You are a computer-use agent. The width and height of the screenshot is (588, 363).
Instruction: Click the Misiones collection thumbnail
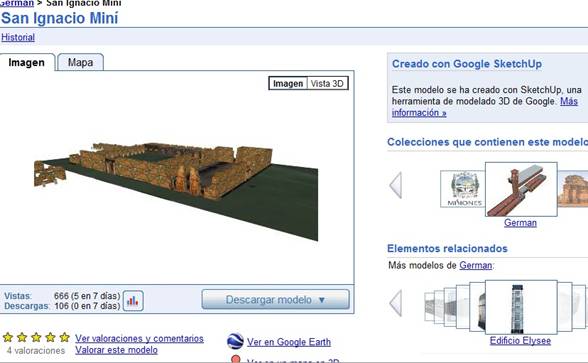[463, 189]
